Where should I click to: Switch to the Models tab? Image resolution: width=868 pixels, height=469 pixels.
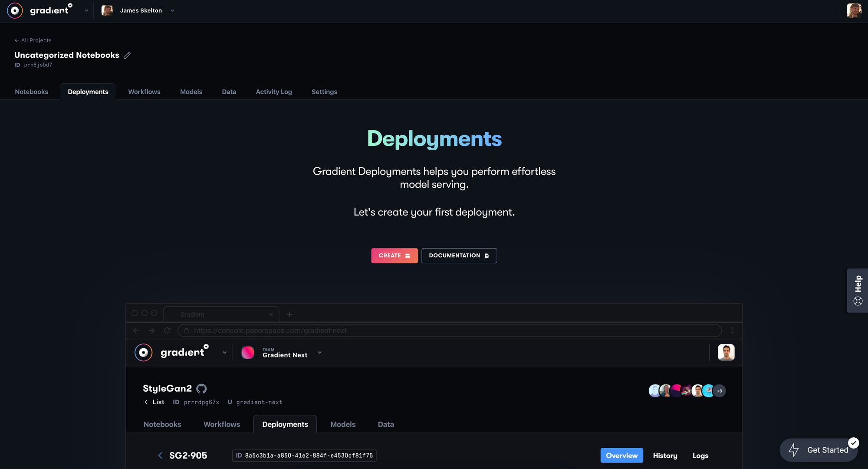point(191,92)
